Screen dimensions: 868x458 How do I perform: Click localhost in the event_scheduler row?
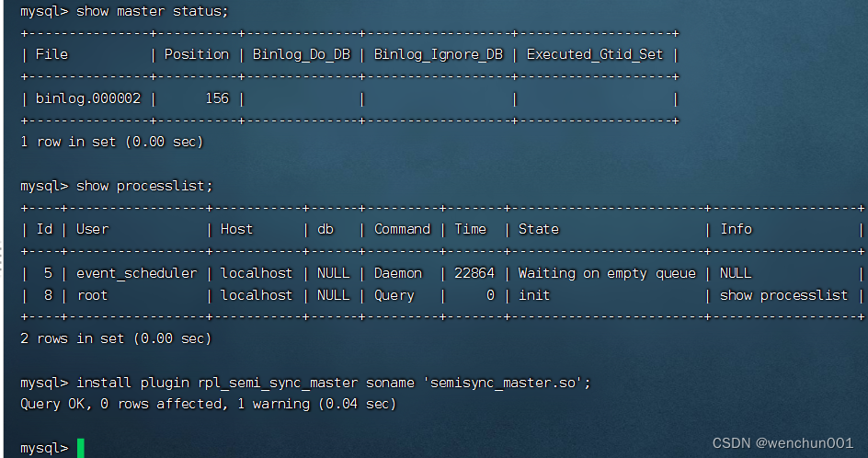(x=257, y=273)
